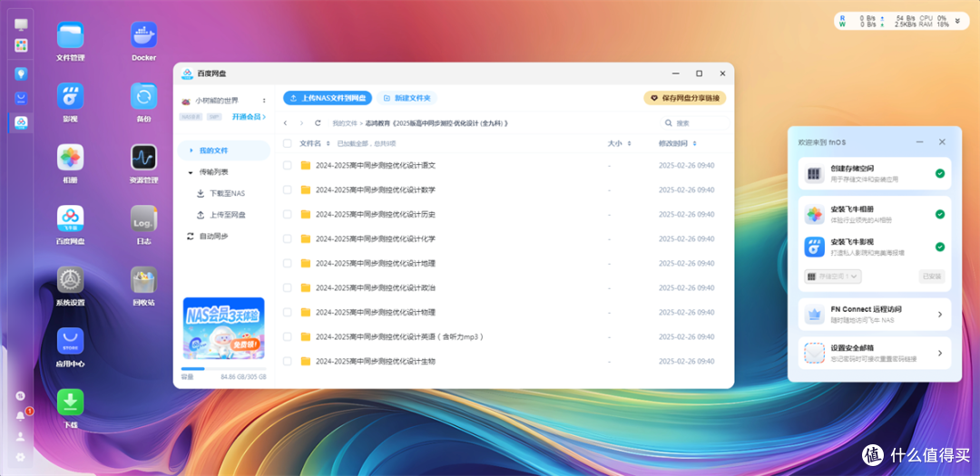Click the show desktop monitor icon in dock

coord(21,24)
